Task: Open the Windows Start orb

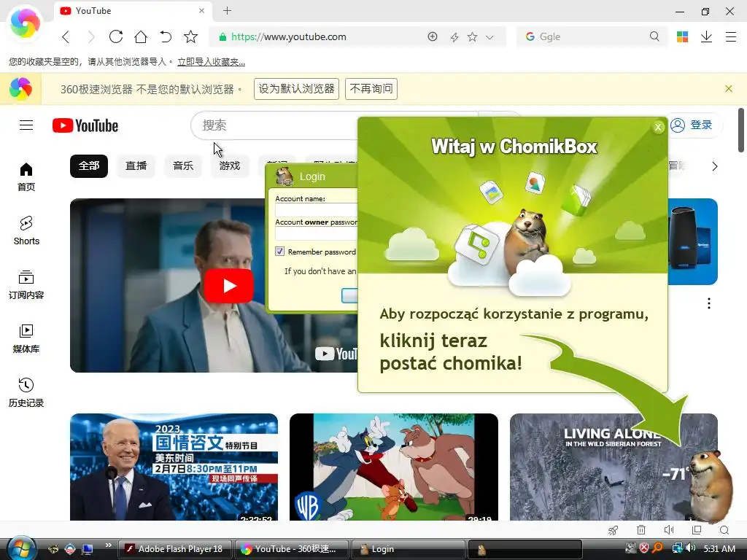Action: (21, 548)
